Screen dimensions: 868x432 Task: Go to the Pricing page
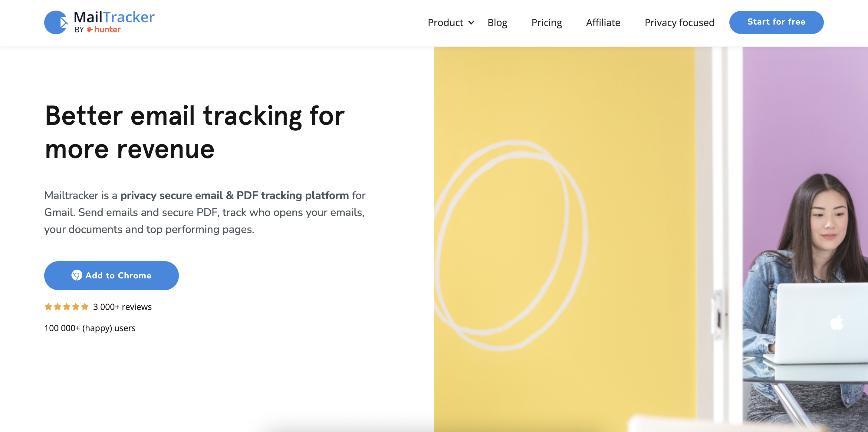(x=547, y=23)
